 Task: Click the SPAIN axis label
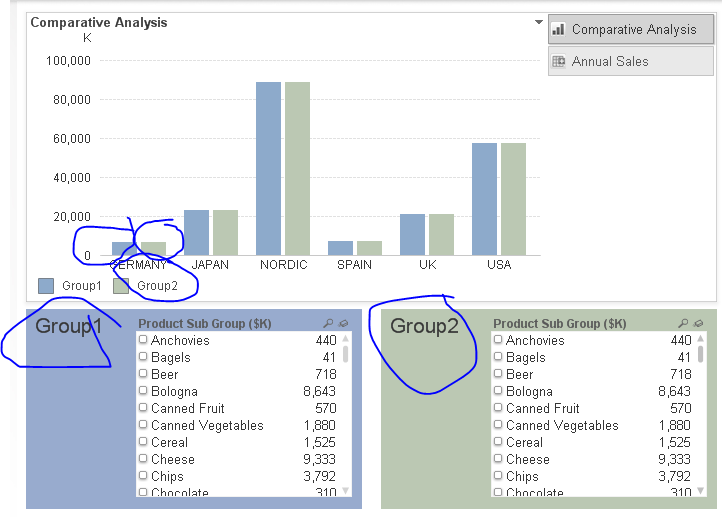tap(354, 265)
